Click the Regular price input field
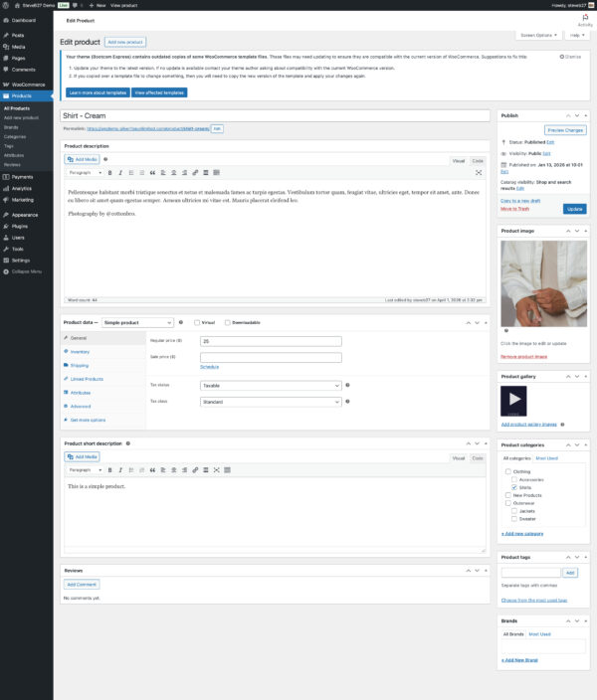Screen dimensions: 597x700 click(x=271, y=341)
